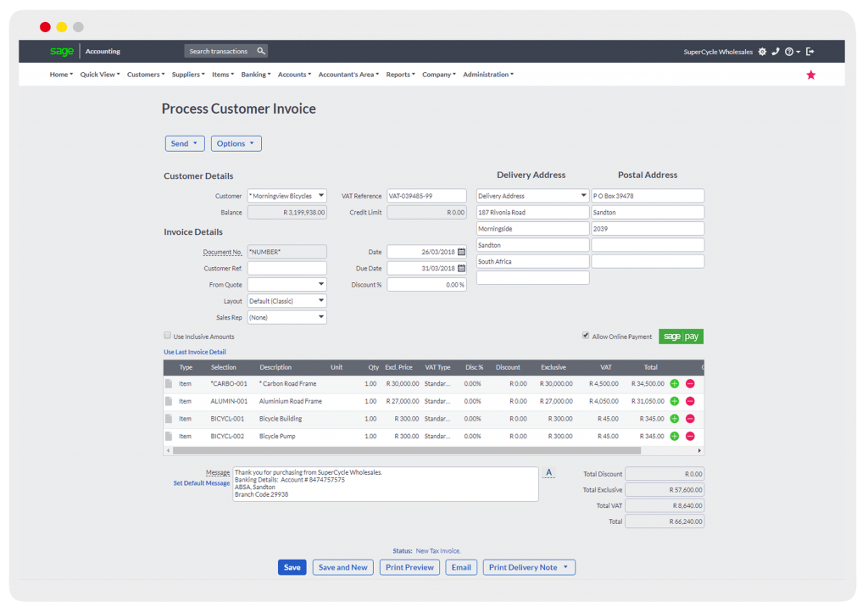Click the phone contact icon

coord(776,52)
